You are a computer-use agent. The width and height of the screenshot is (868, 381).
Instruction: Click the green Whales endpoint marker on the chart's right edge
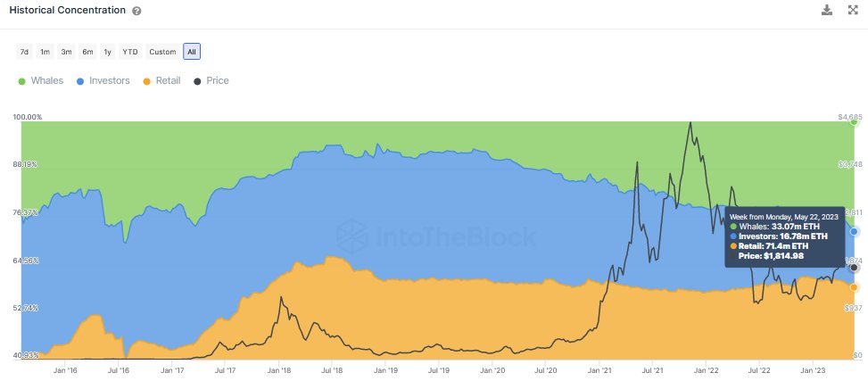(x=854, y=122)
